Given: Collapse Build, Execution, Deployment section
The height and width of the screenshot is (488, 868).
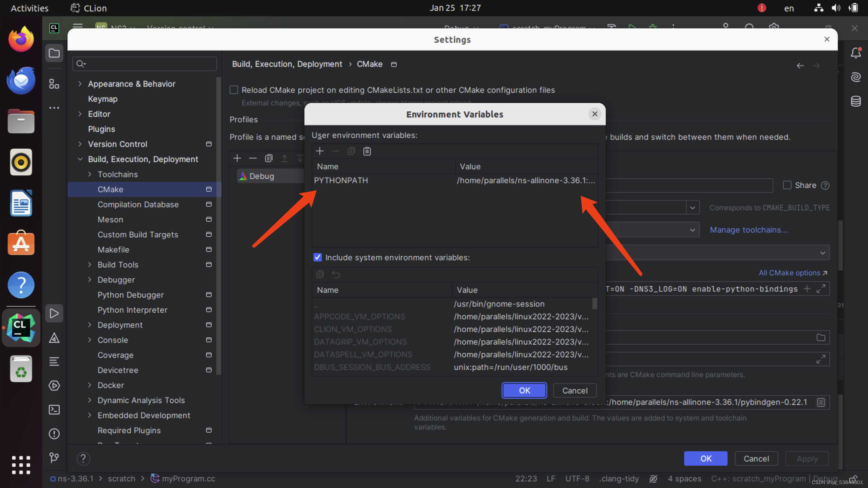Looking at the screenshot, I should [x=80, y=159].
